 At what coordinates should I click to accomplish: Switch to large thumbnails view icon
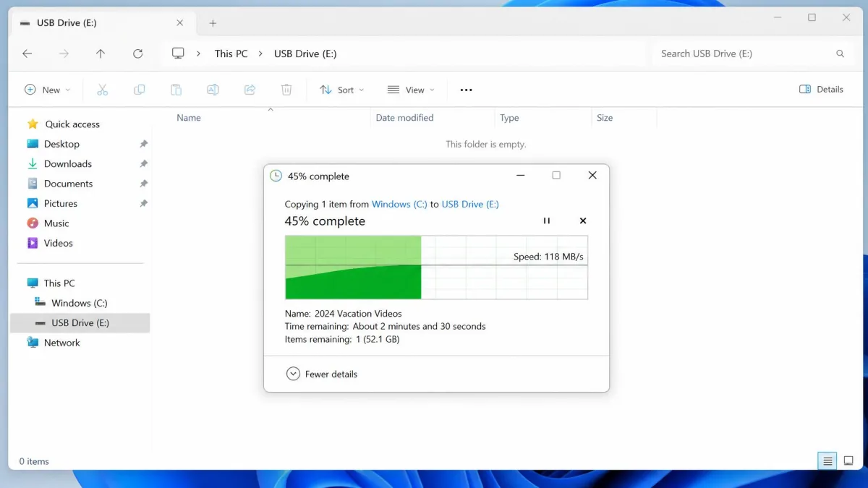(848, 461)
